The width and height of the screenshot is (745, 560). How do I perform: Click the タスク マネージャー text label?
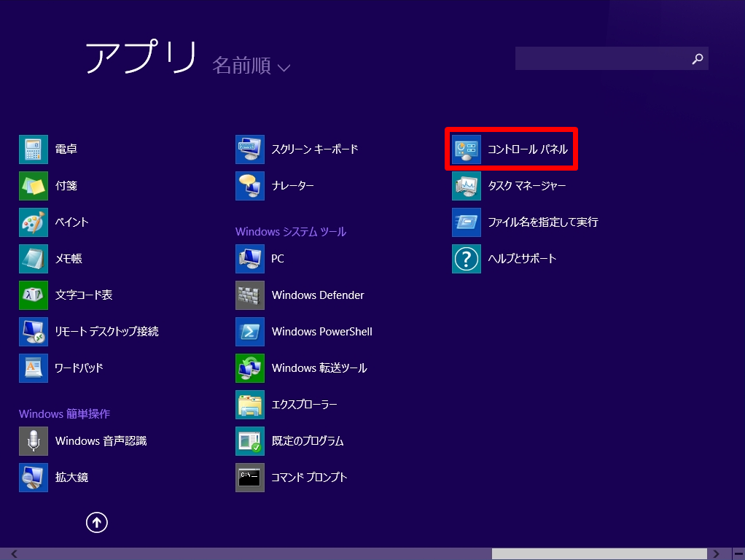coord(527,186)
